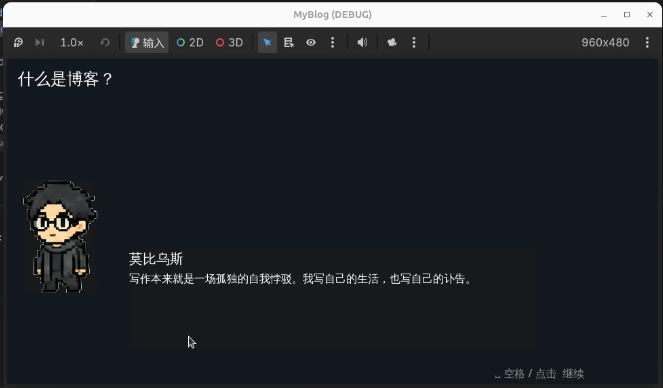Viewport: 663px width, 388px height.
Task: Toggle the 输入 input mode button
Action: pos(147,42)
